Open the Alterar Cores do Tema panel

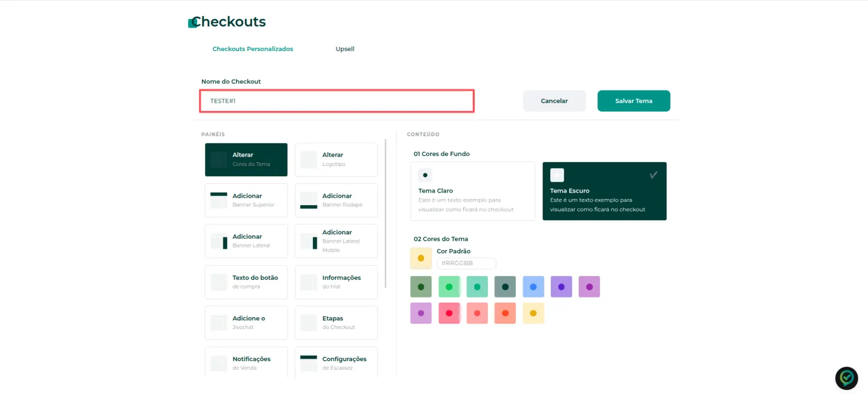(246, 159)
